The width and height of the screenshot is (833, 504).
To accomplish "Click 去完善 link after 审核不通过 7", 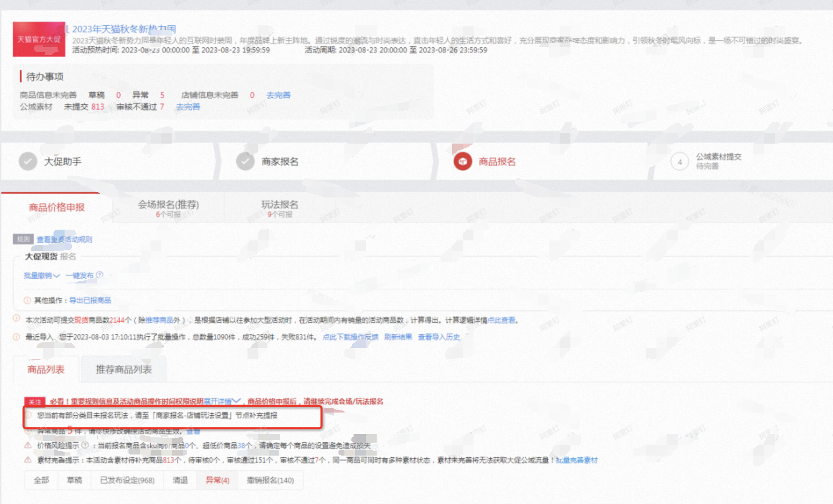I will 188,107.
